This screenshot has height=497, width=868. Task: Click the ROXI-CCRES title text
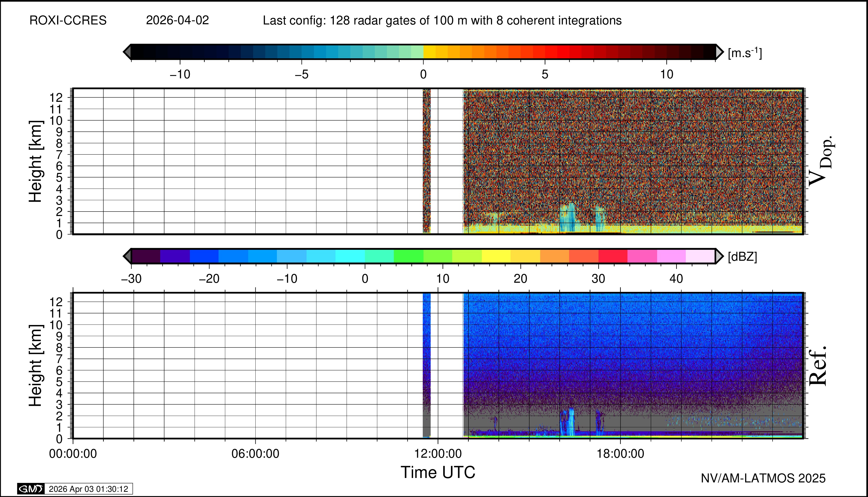68,21
